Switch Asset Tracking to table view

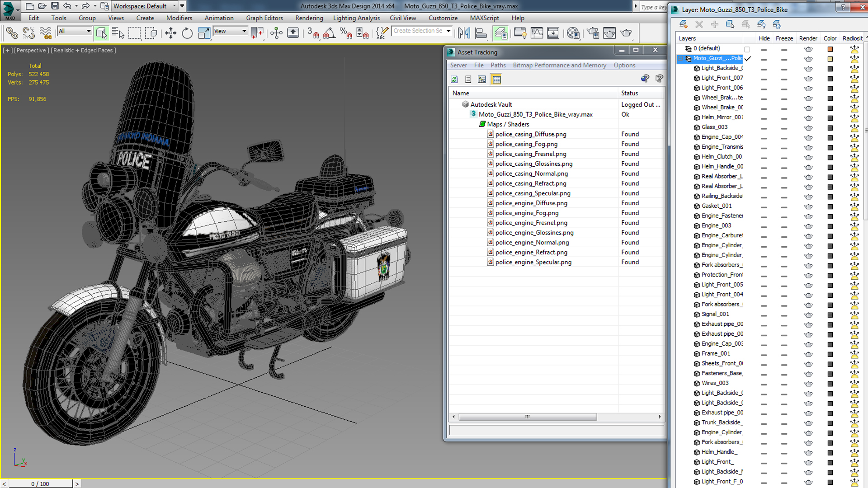tap(496, 80)
